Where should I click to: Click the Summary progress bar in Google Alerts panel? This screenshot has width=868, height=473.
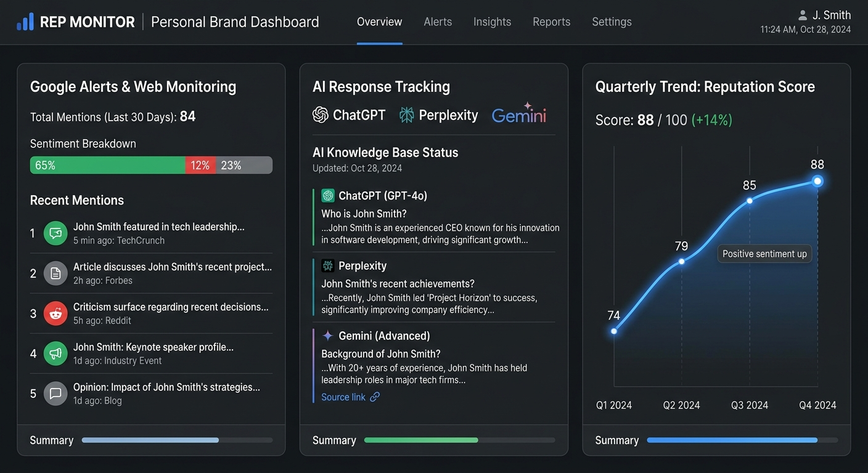pyautogui.click(x=176, y=440)
